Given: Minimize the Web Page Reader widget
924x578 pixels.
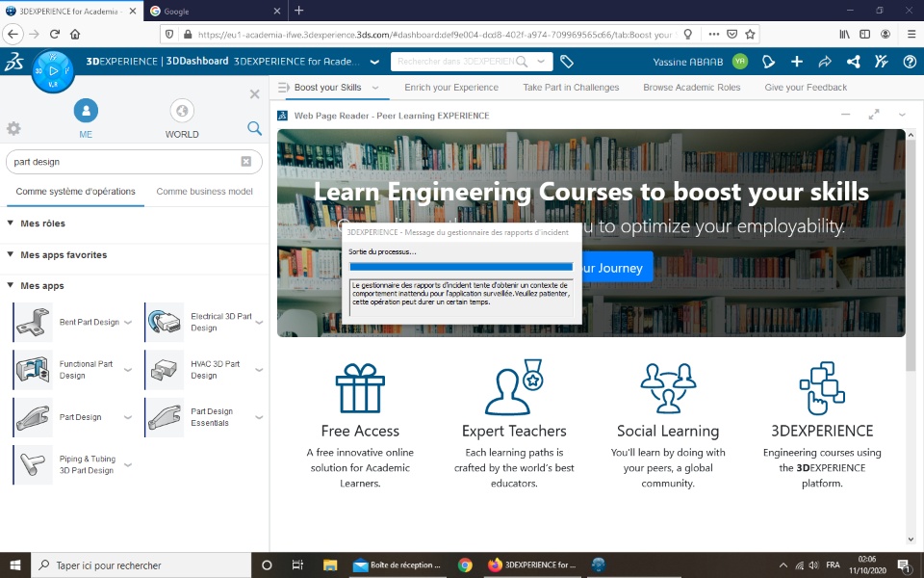Looking at the screenshot, I should point(846,115).
